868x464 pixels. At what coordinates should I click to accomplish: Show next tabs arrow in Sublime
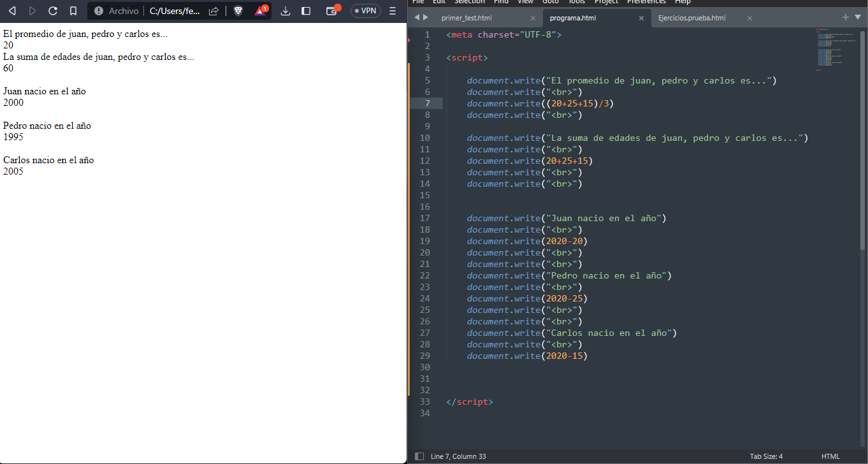pos(426,18)
